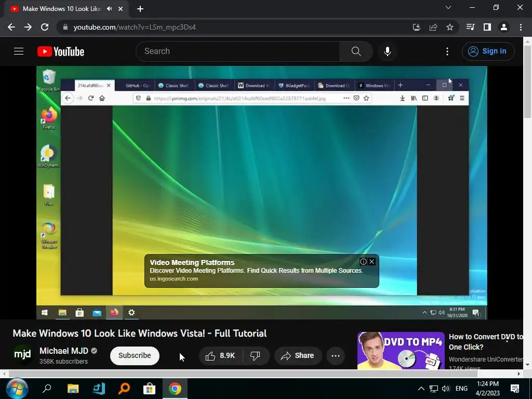Open Michael MJD channel avatar
532x399 pixels.
pos(22,355)
